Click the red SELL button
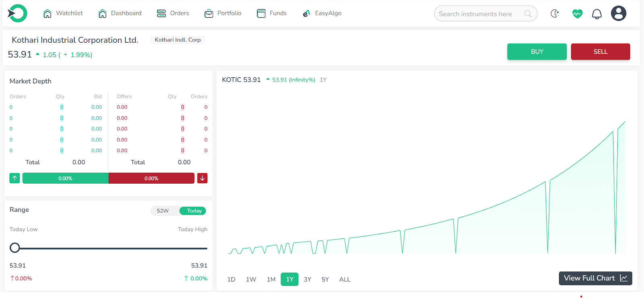Screen dimensions: 644x298 coord(601,52)
